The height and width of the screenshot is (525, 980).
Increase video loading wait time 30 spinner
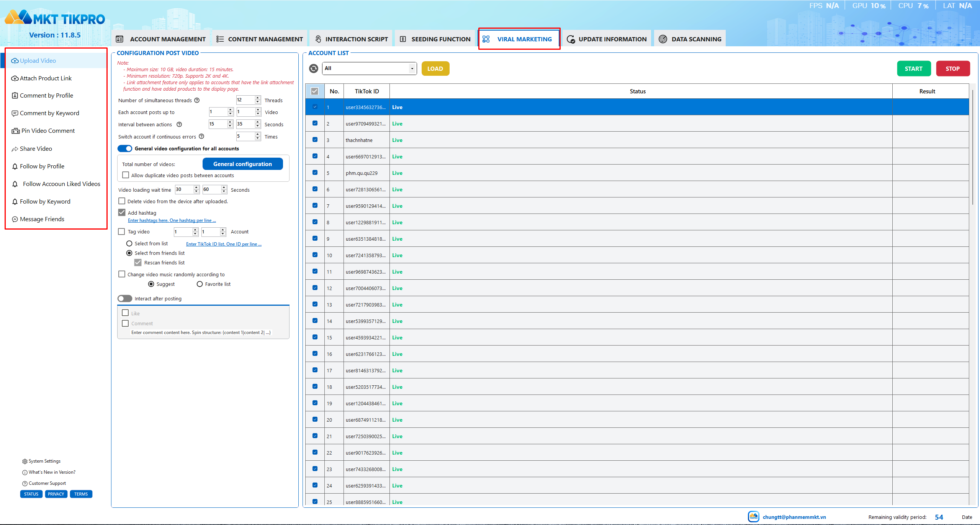point(196,187)
